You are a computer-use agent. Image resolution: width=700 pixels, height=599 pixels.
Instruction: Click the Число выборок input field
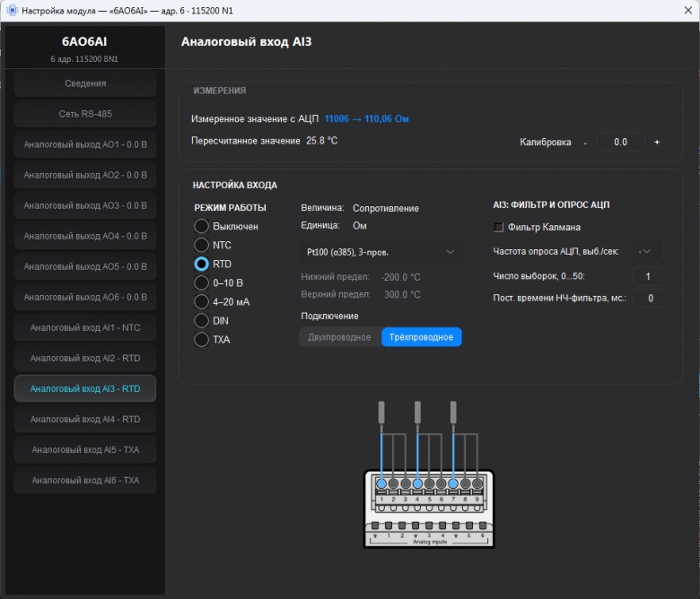(647, 276)
